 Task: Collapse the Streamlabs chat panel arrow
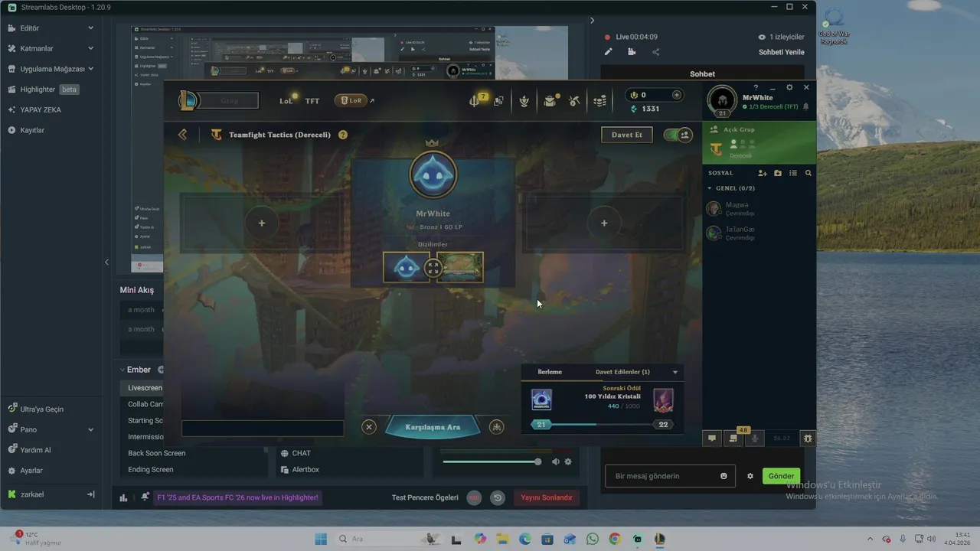pyautogui.click(x=592, y=21)
